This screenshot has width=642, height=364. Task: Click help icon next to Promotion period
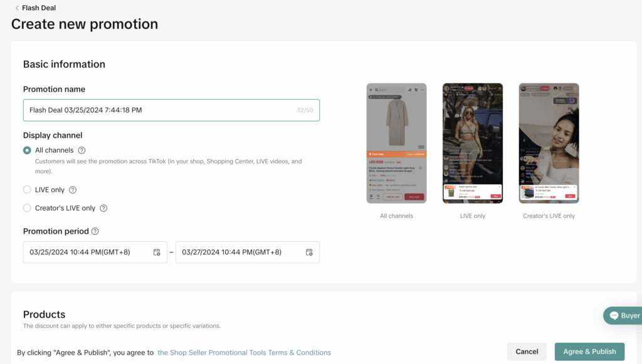click(x=95, y=231)
